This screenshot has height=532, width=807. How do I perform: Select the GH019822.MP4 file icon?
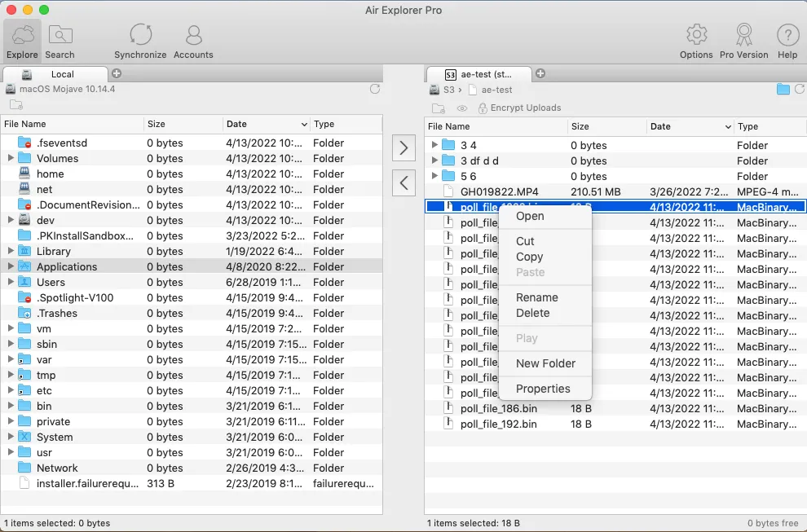[448, 191]
